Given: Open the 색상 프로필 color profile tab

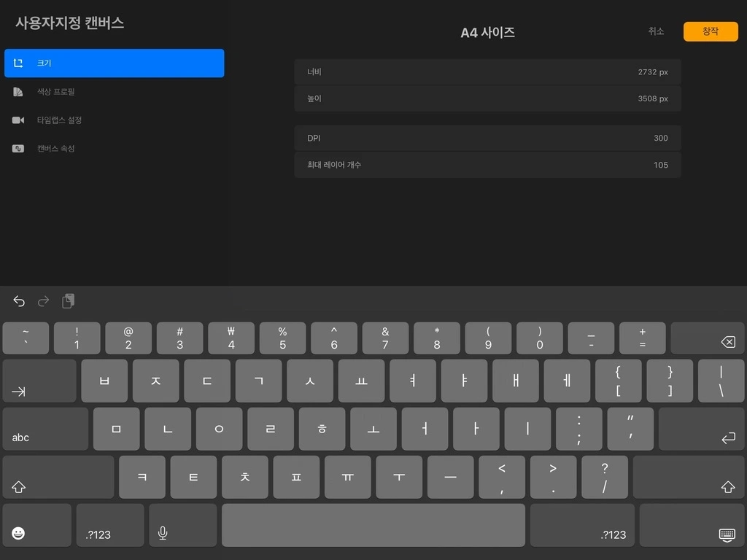Looking at the screenshot, I should pyautogui.click(x=115, y=91).
